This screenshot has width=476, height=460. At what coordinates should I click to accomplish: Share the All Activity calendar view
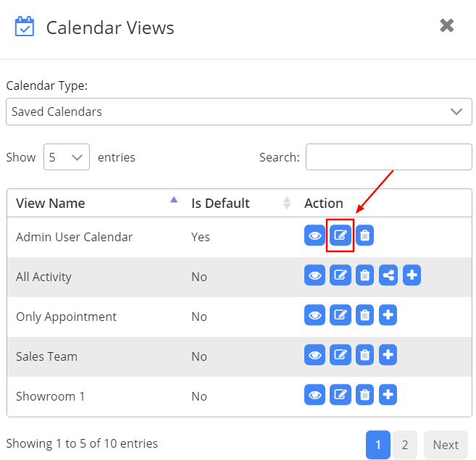(388, 275)
